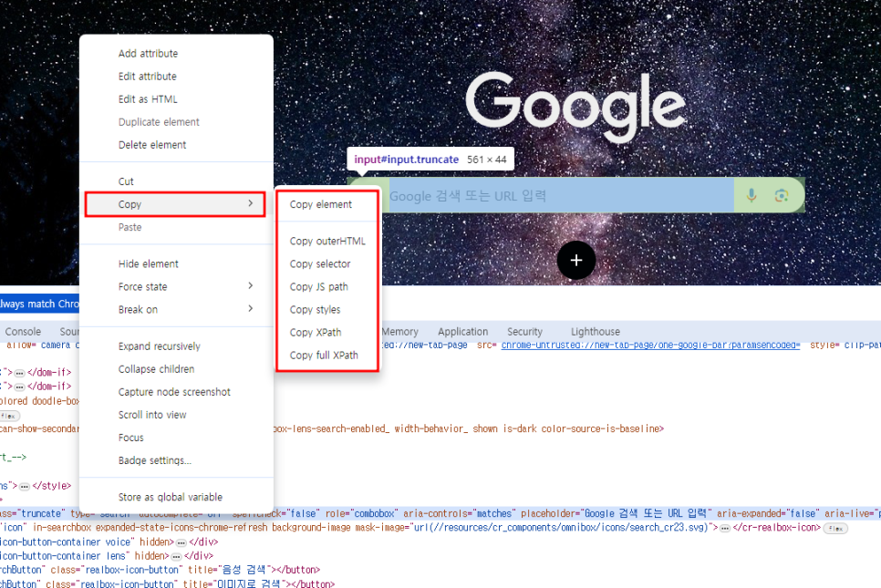
Task: Click the Always match Chrome infobar text
Action: (39, 304)
